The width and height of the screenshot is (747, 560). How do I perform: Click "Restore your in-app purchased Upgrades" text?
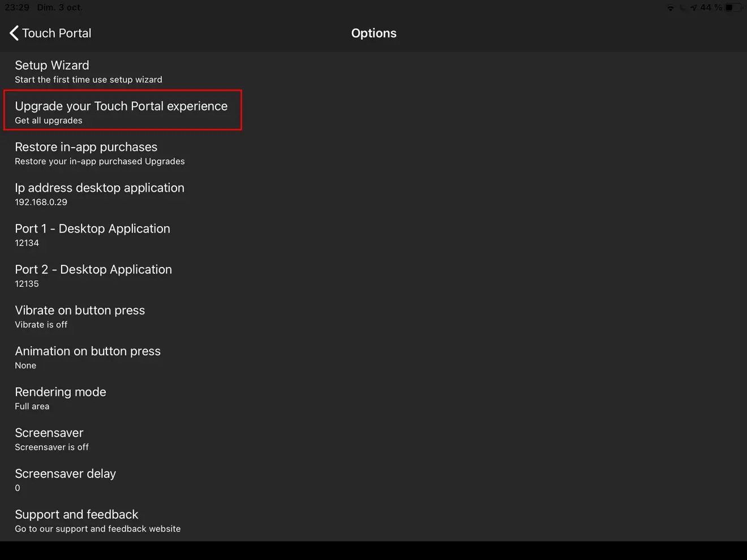[100, 161]
